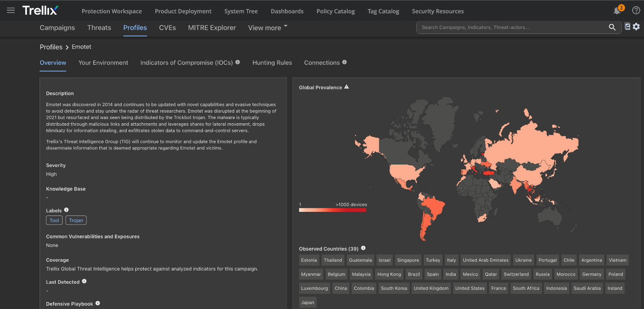The width and height of the screenshot is (644, 309).
Task: Select the Hong Kong country chip
Action: click(x=389, y=274)
